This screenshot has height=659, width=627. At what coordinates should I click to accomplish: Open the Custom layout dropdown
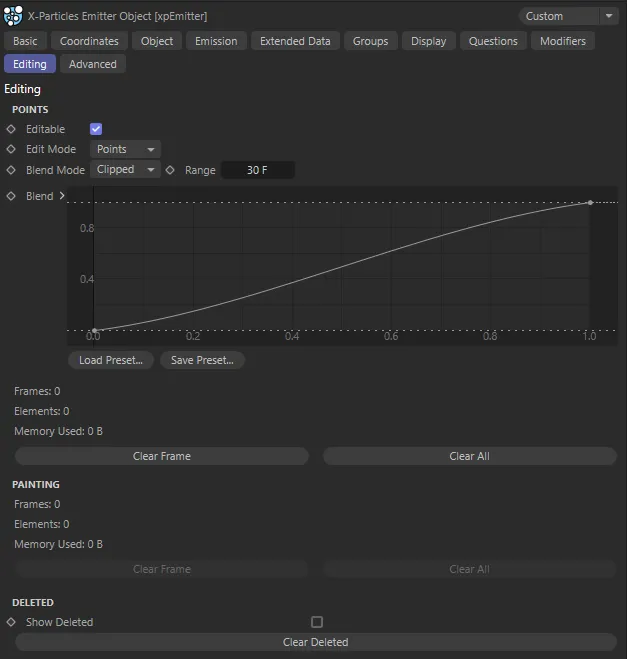point(569,16)
